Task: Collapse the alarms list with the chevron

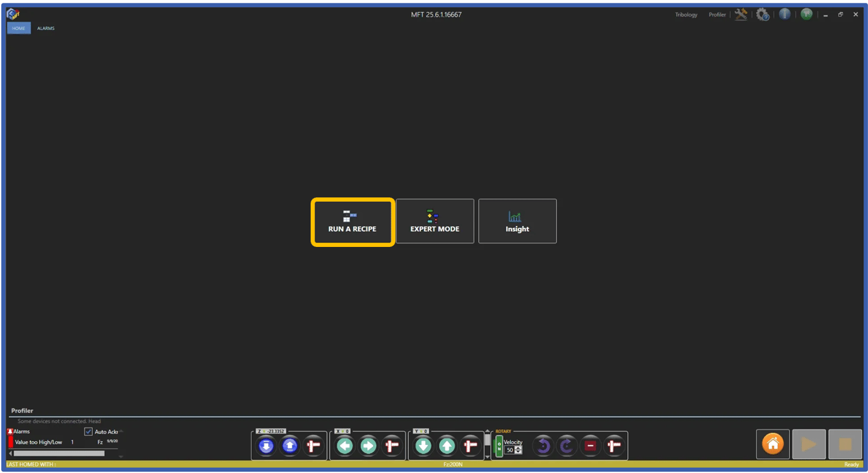Action: point(120,431)
